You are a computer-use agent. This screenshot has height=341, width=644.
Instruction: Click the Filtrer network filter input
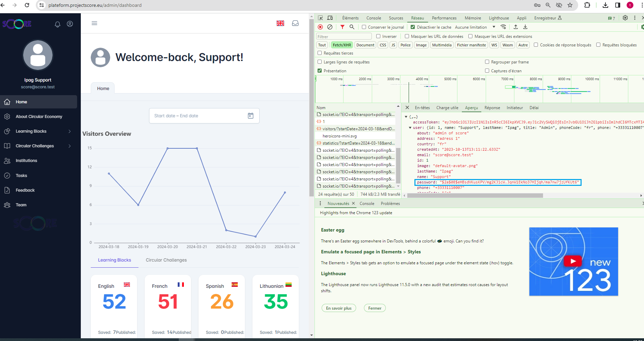(343, 36)
